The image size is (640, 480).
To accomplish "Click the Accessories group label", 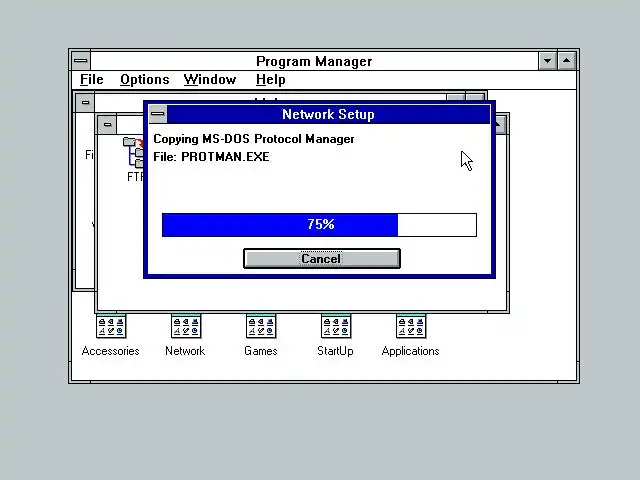I will tap(111, 351).
